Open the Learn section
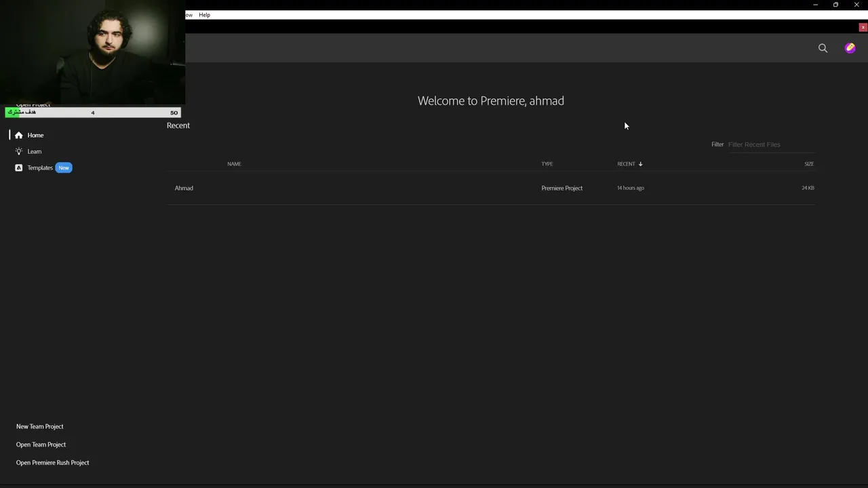This screenshot has height=488, width=868. [x=34, y=151]
